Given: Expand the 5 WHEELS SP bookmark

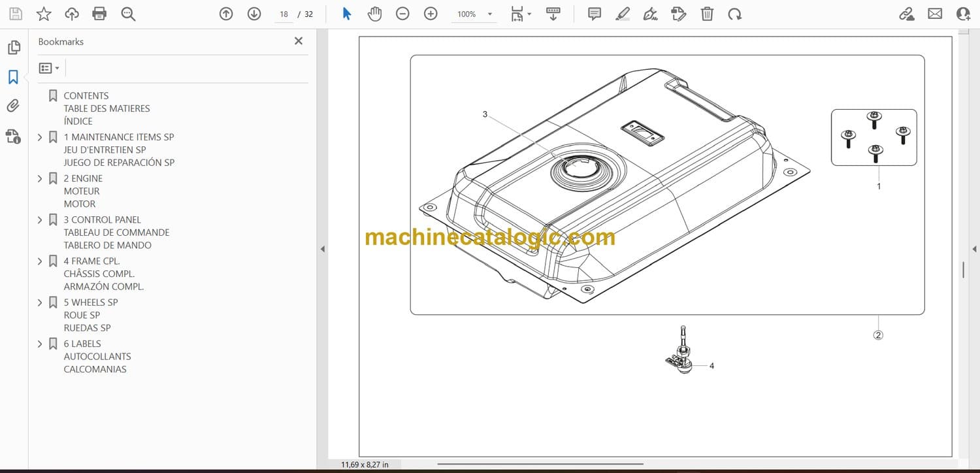Looking at the screenshot, I should click(x=40, y=302).
